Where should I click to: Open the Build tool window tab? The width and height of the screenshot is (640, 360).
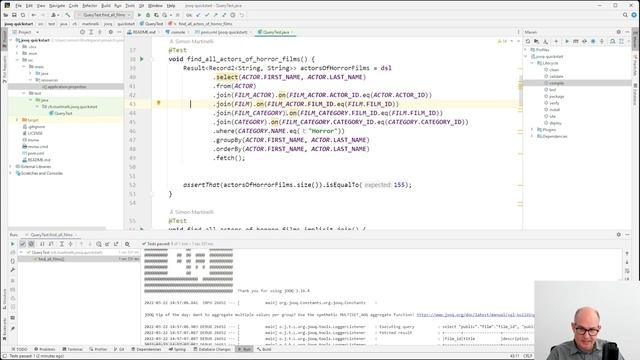(x=264, y=349)
